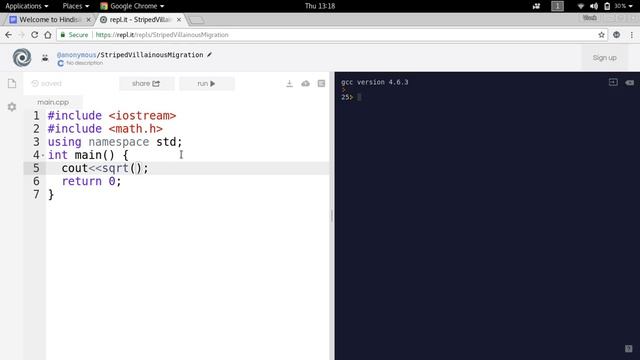The width and height of the screenshot is (640, 360).
Task: Click the saved status indicator
Action: pos(47,83)
